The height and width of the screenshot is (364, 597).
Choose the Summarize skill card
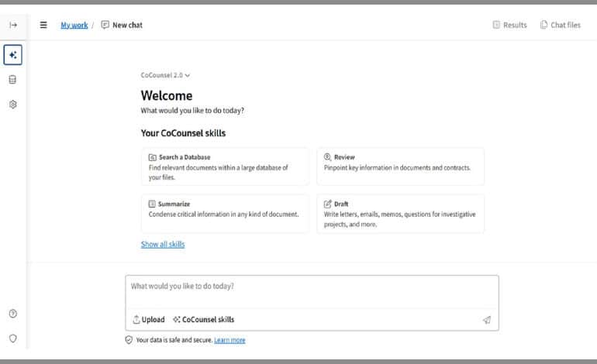pos(225,214)
